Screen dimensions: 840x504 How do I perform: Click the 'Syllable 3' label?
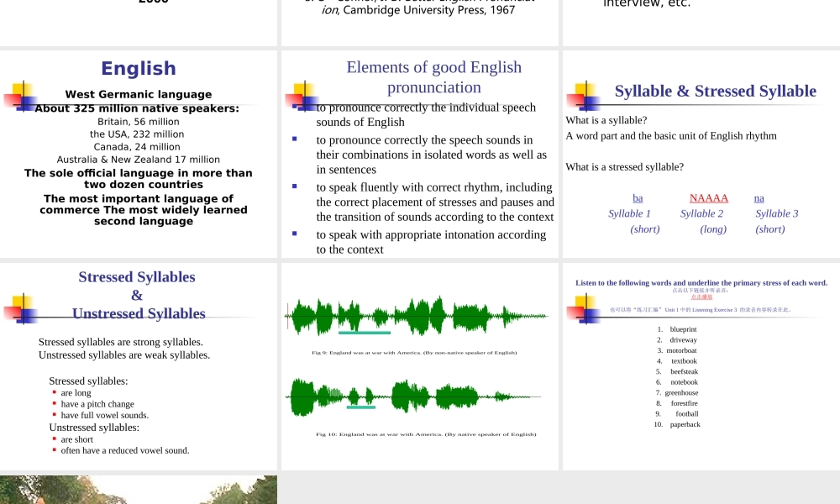[777, 213]
